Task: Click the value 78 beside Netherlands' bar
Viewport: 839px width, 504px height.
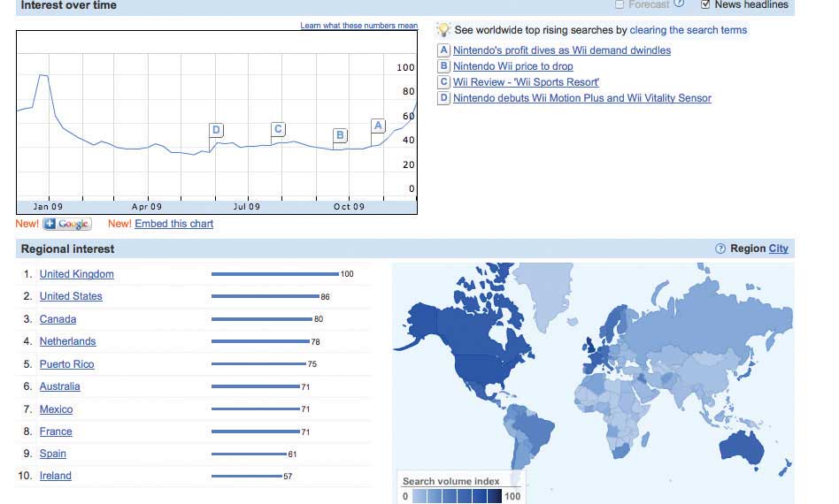Action: click(x=316, y=341)
